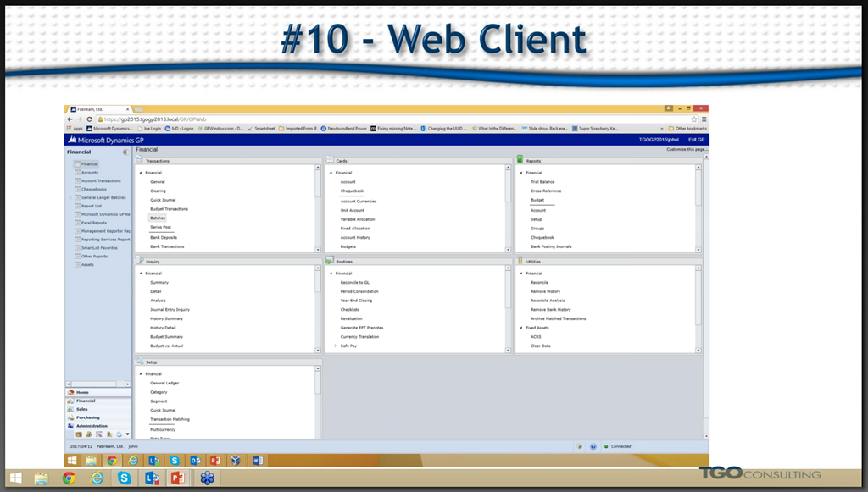
Task: Expand Safe Pay under Routines
Action: [x=335, y=346]
